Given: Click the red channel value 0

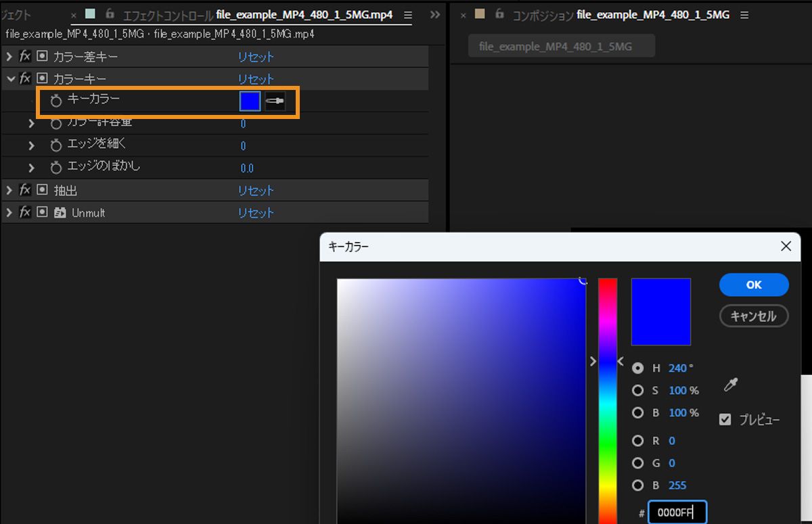Looking at the screenshot, I should point(672,441).
